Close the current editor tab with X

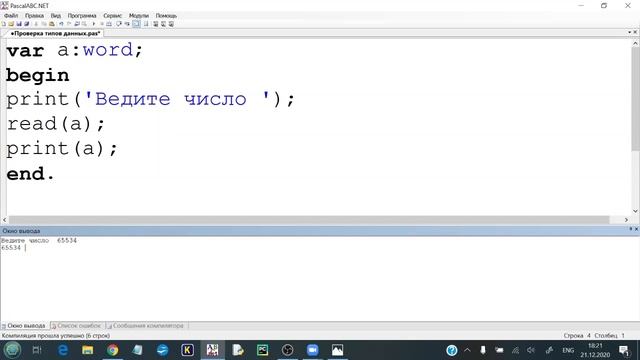(x=635, y=32)
